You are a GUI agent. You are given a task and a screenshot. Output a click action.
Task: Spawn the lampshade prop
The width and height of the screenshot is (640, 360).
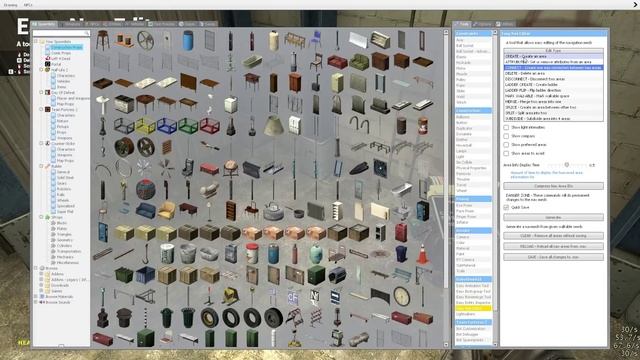point(273,126)
